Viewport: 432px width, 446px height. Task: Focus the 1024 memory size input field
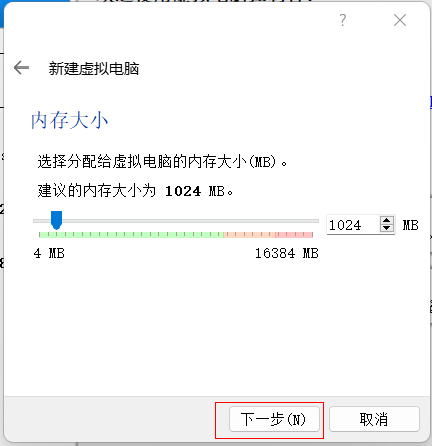[353, 225]
